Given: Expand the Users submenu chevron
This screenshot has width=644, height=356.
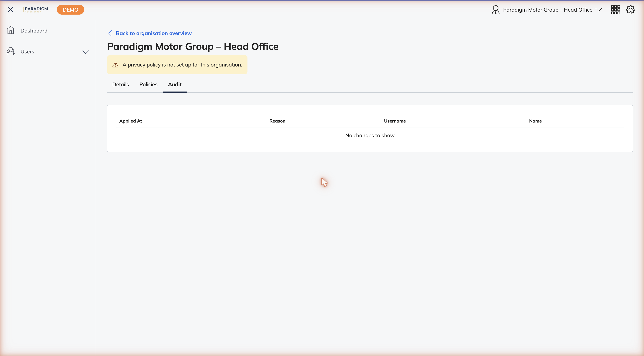Looking at the screenshot, I should [86, 52].
